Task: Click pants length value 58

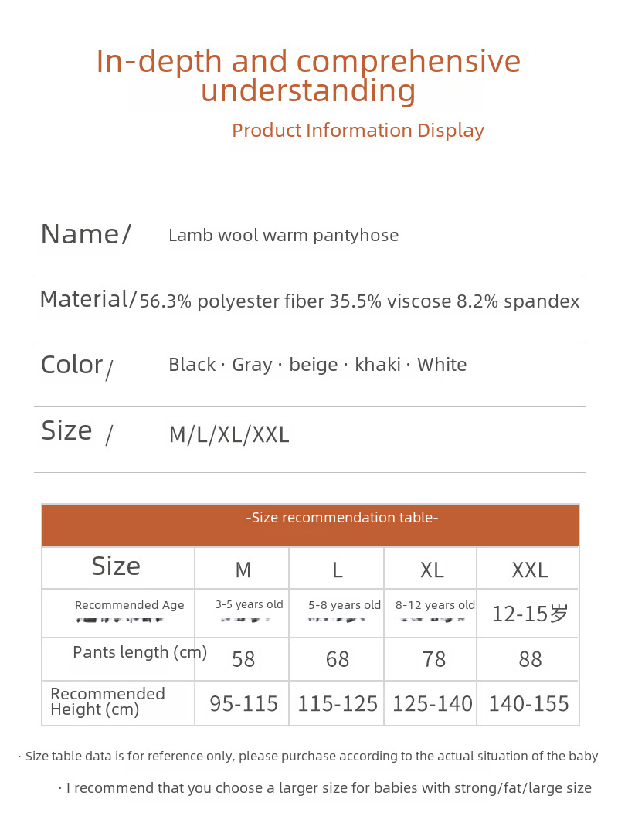Action: 243,659
